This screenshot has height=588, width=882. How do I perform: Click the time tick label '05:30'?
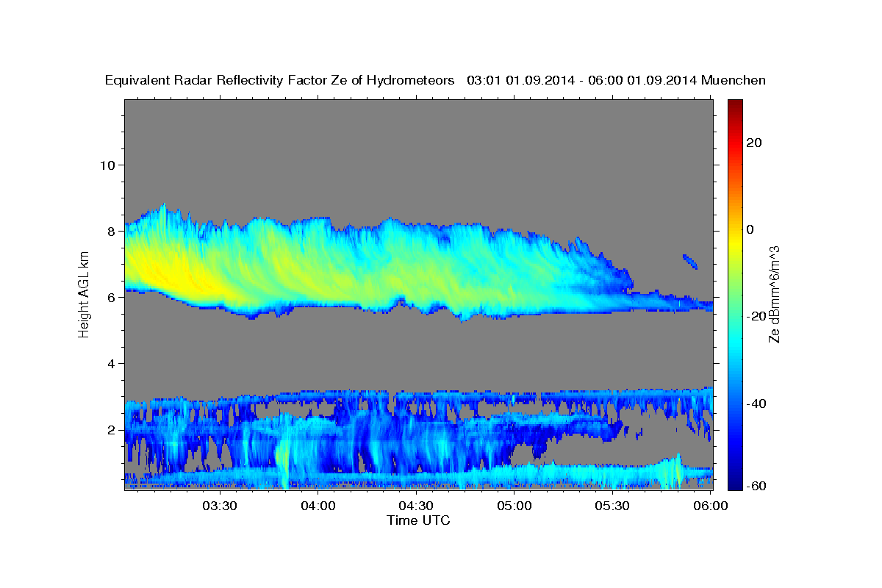pyautogui.click(x=612, y=506)
